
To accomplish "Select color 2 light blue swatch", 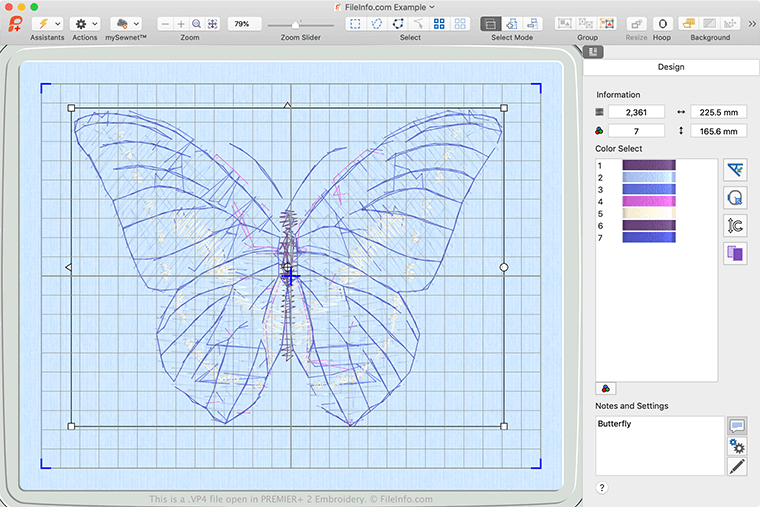I will click(649, 177).
